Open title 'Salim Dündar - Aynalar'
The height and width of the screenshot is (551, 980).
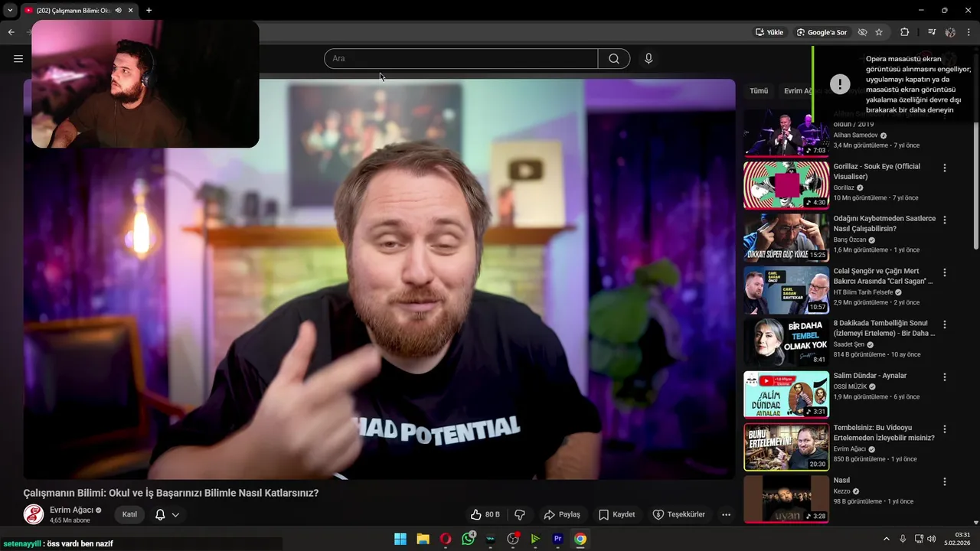870,376
